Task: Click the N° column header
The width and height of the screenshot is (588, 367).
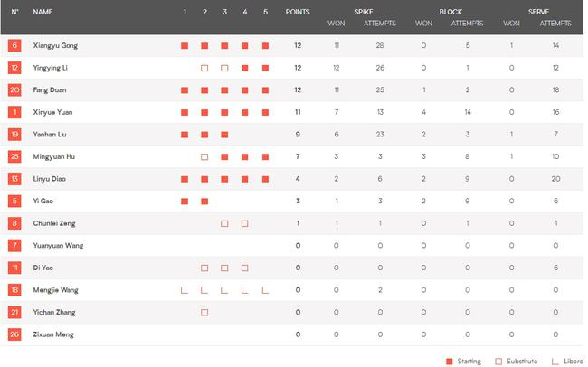Action: (x=14, y=12)
